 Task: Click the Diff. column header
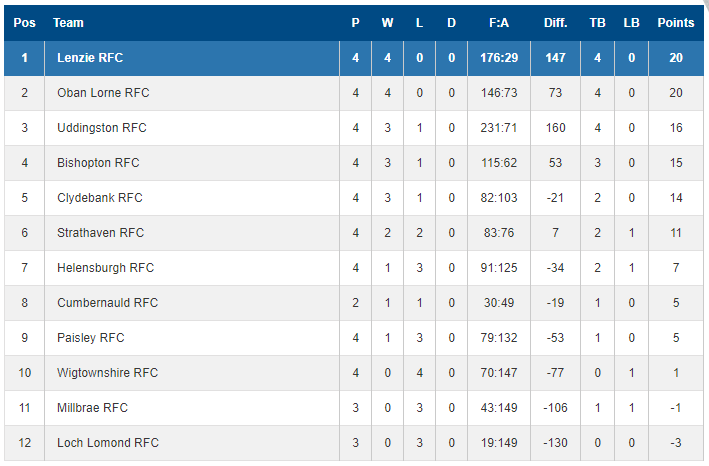click(555, 23)
